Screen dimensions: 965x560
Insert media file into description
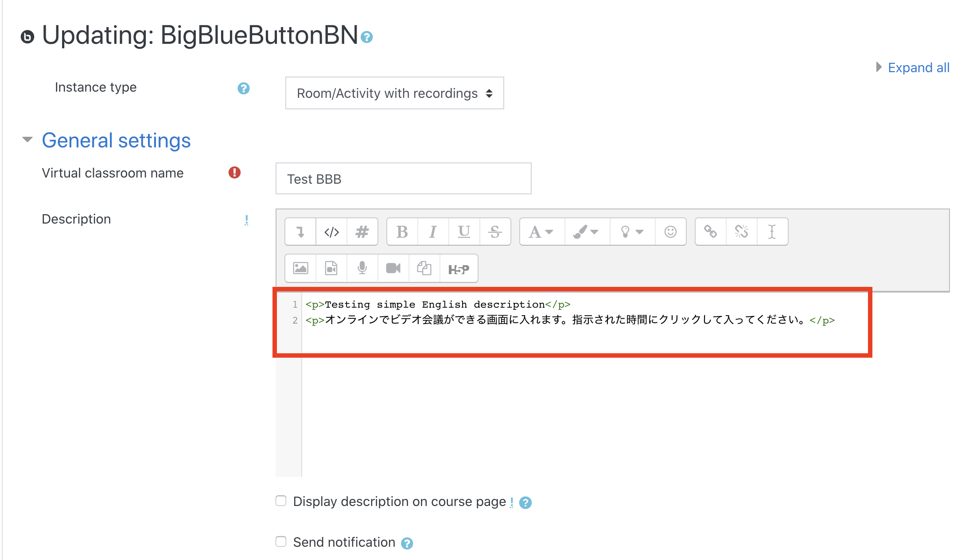[x=331, y=268]
